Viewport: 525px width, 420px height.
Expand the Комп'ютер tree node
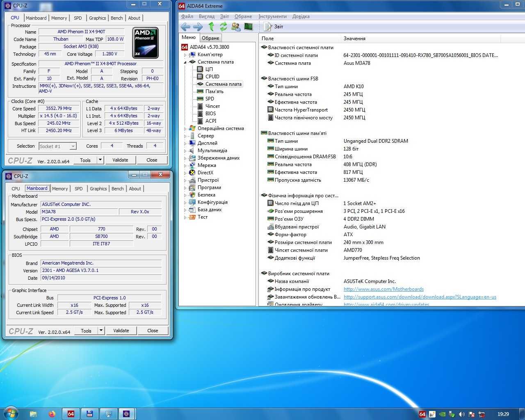click(x=185, y=55)
